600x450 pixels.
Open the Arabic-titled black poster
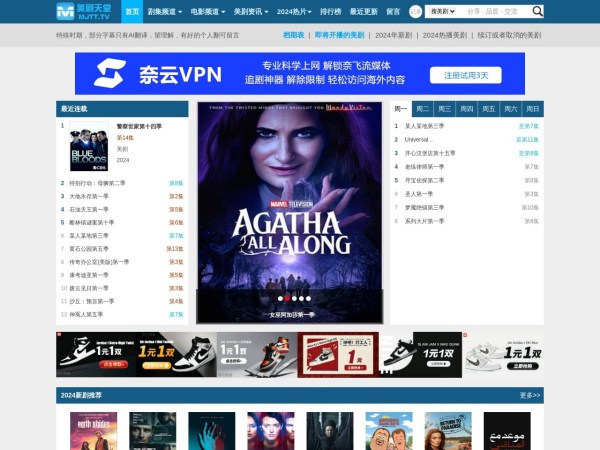[507, 431]
